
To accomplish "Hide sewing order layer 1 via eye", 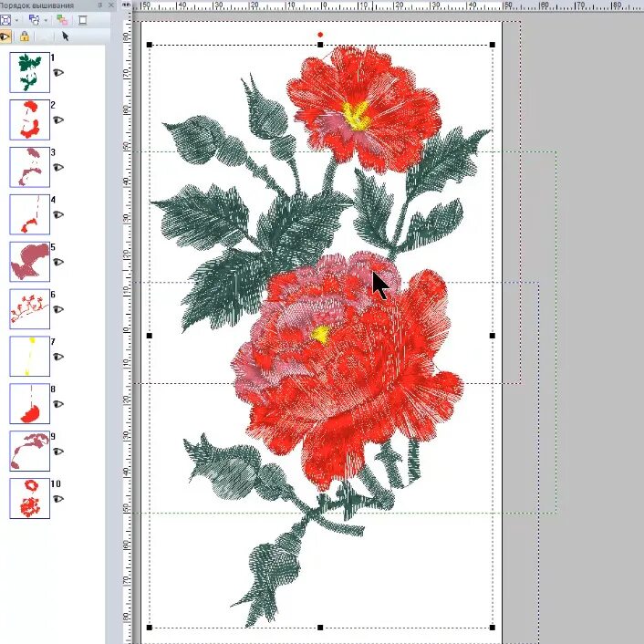I will pyautogui.click(x=58, y=73).
